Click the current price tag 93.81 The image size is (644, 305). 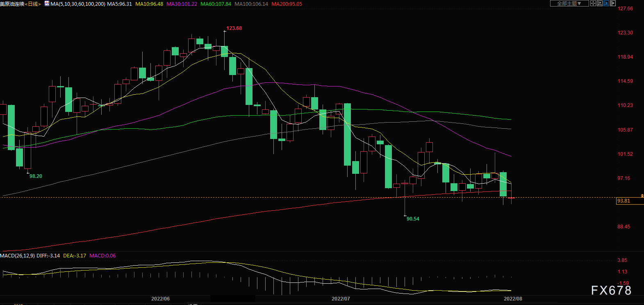(x=630, y=201)
